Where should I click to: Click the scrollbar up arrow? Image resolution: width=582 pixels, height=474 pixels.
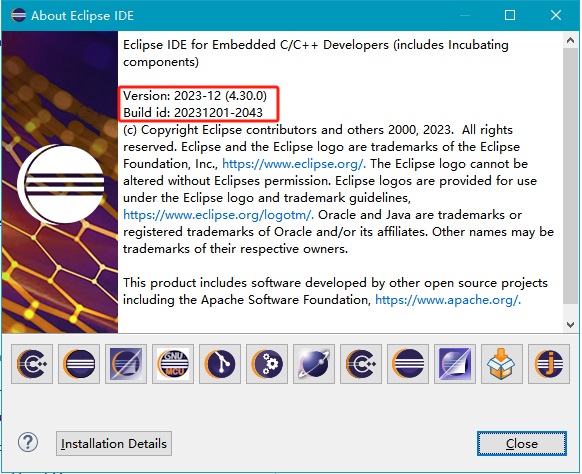[570, 40]
